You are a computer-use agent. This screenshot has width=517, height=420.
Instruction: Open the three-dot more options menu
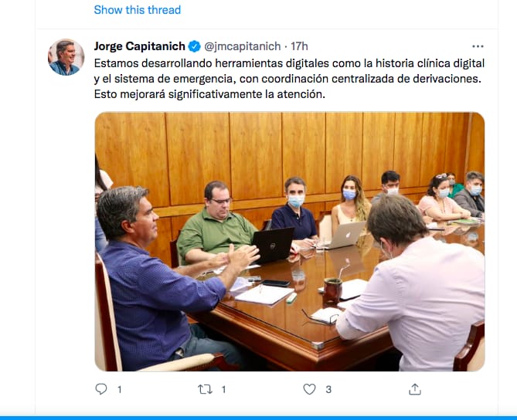click(478, 46)
